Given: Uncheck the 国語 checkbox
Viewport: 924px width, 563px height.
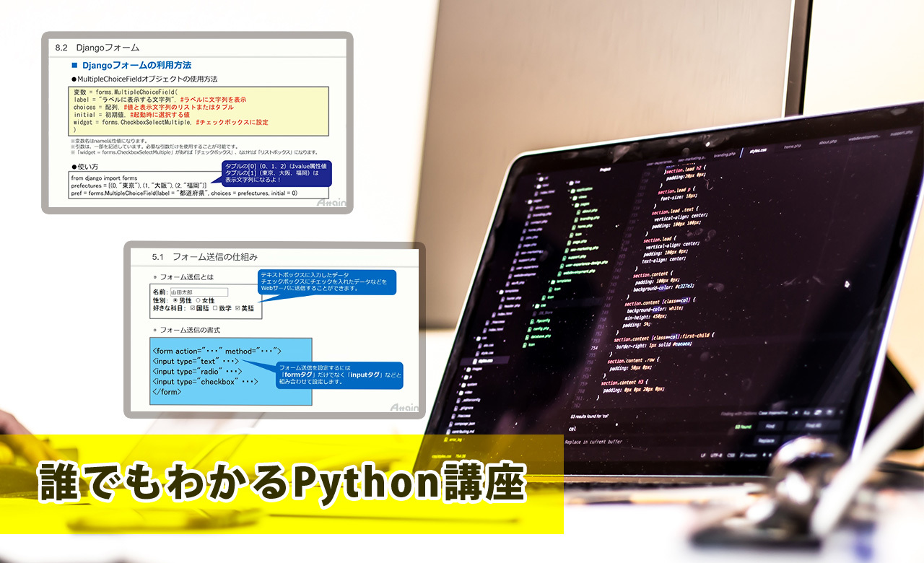Looking at the screenshot, I should pyautogui.click(x=192, y=308).
